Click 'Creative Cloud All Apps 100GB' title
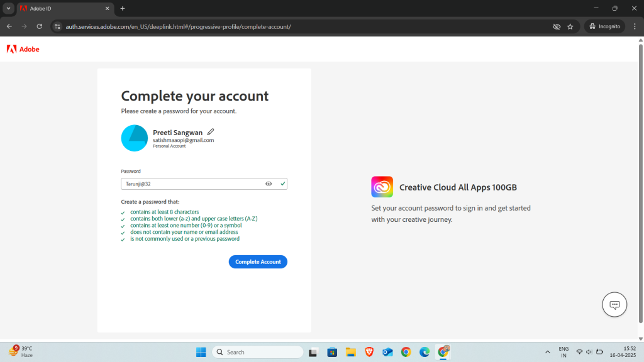This screenshot has height=362, width=644. point(458,187)
